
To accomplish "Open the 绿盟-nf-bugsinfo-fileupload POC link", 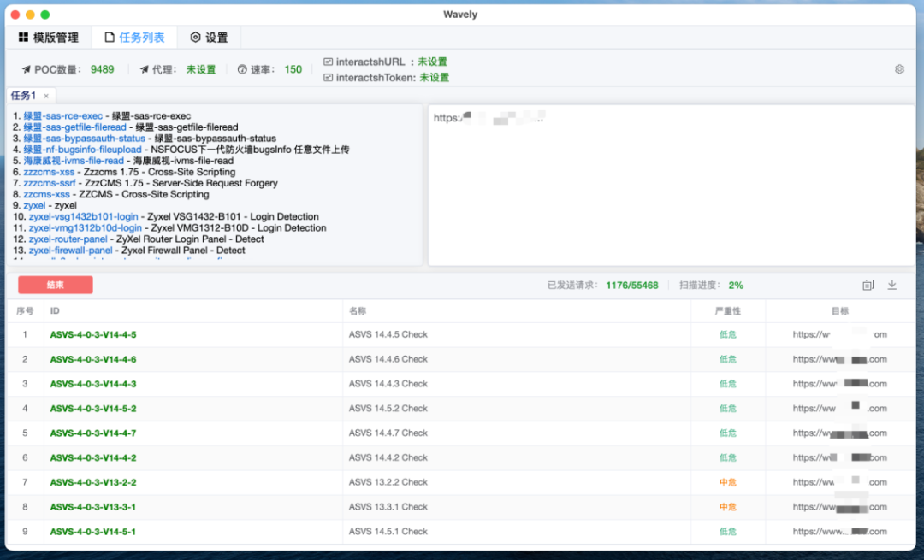I will click(x=82, y=150).
